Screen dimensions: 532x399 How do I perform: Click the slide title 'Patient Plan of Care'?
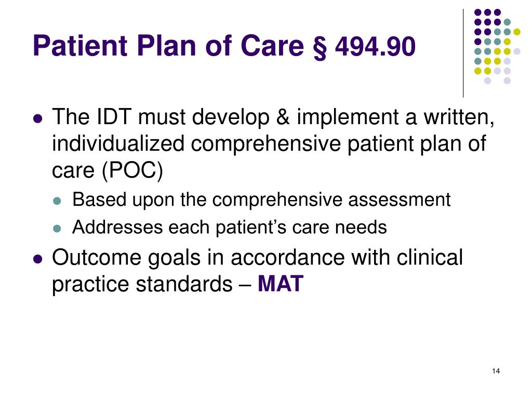pyautogui.click(x=168, y=46)
